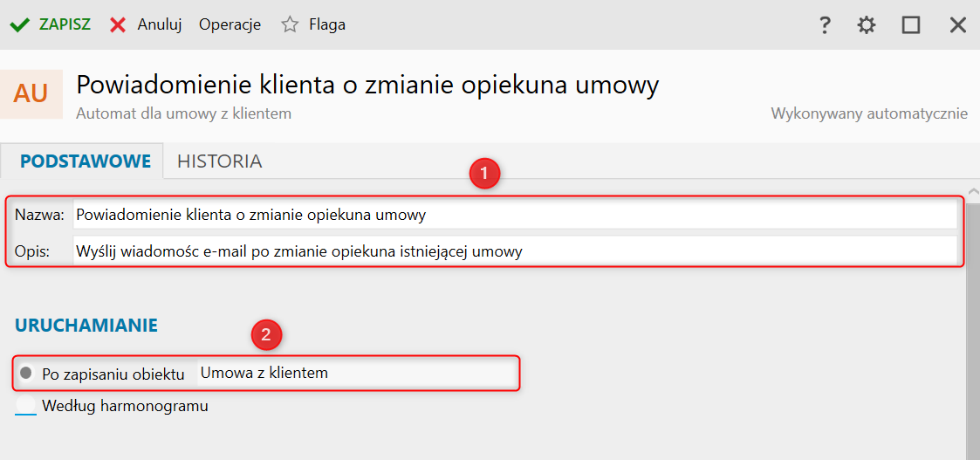Image resolution: width=980 pixels, height=460 pixels.
Task: Close the automat dialog window
Action: click(x=957, y=25)
